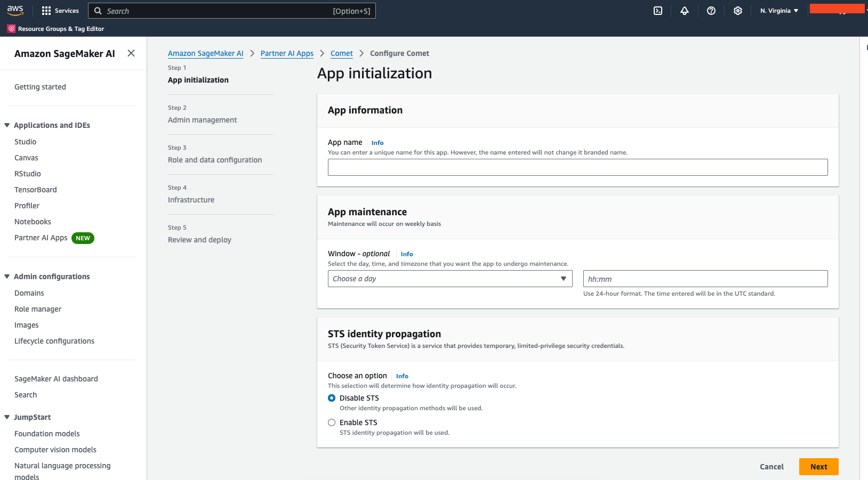The height and width of the screenshot is (480, 868).
Task: Click the Next button
Action: coord(818,467)
